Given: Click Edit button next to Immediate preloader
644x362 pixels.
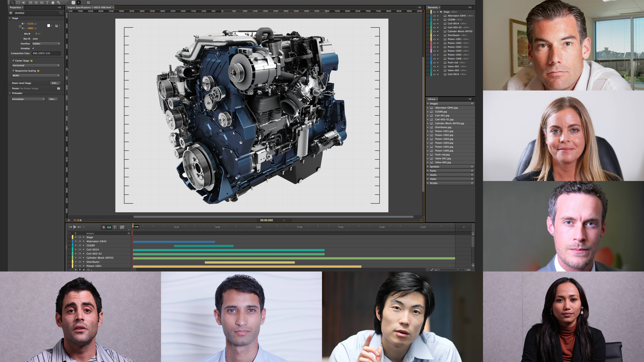Looking at the screenshot, I should (52, 99).
